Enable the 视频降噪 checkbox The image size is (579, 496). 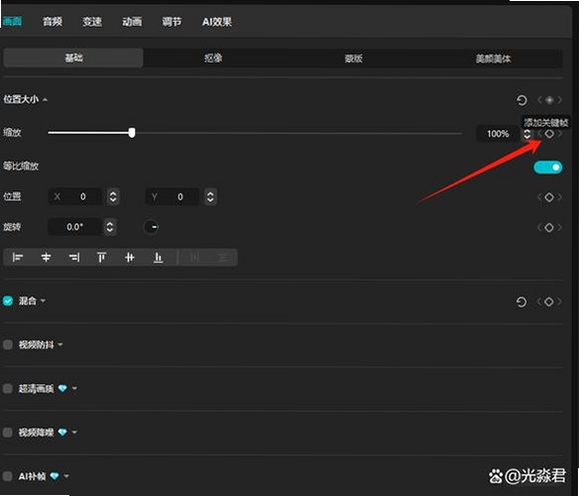(x=8, y=432)
